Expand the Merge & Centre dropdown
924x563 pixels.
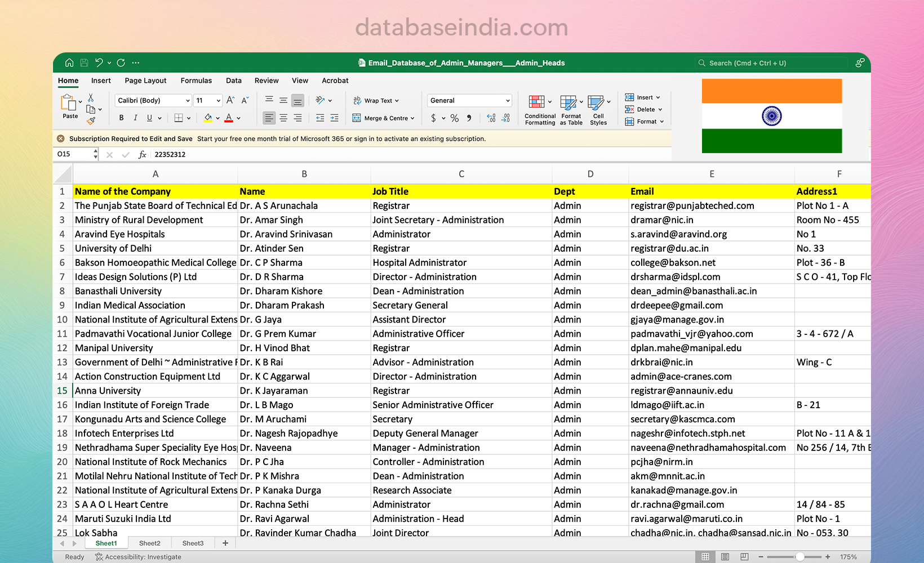tap(412, 118)
